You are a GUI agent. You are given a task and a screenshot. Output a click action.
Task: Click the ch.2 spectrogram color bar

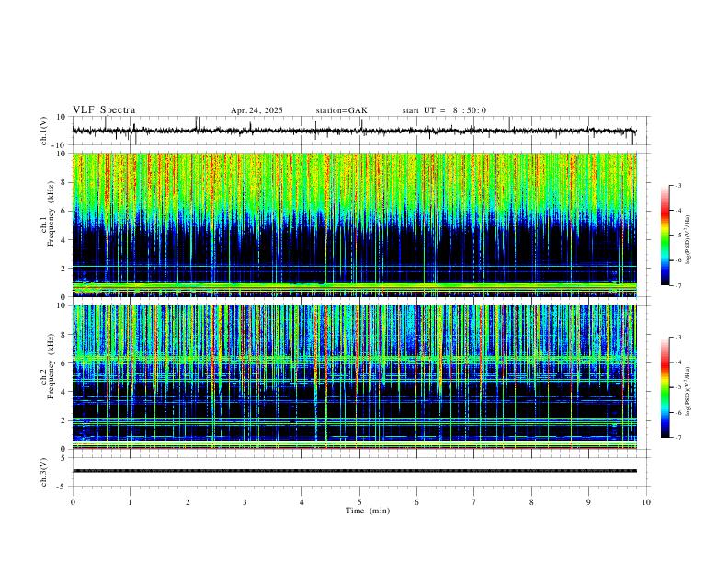click(x=665, y=387)
